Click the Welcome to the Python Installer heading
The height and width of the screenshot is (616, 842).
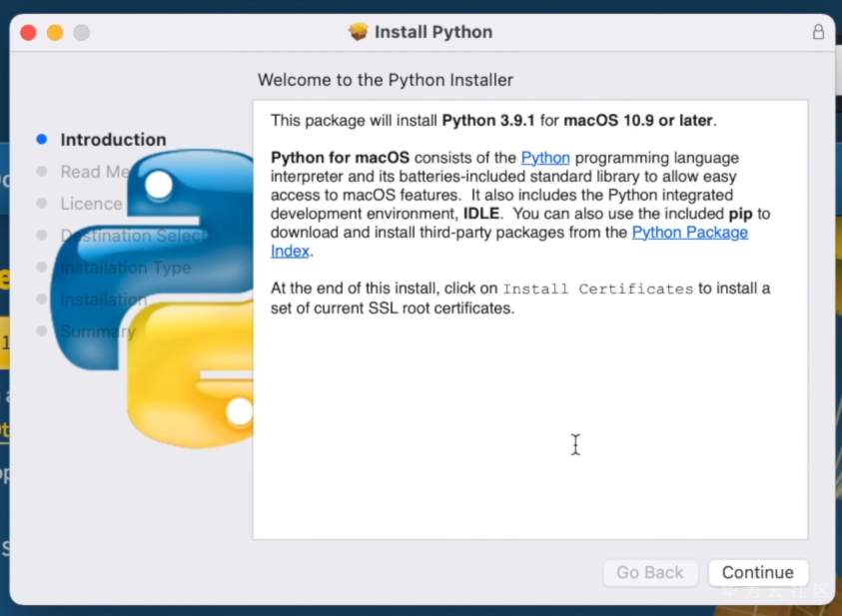click(x=386, y=80)
